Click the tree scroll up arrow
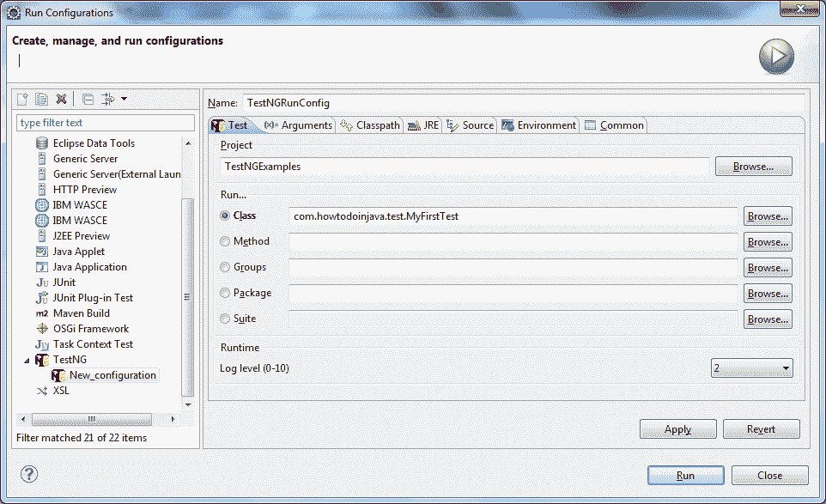Image resolution: width=826 pixels, height=504 pixels. (x=188, y=143)
